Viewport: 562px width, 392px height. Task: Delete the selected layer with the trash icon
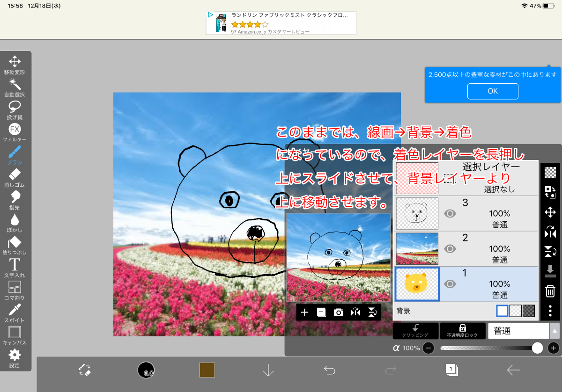coord(551,291)
